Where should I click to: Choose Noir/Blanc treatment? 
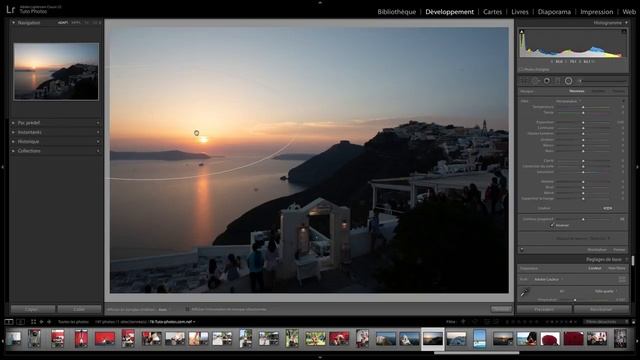(616, 269)
